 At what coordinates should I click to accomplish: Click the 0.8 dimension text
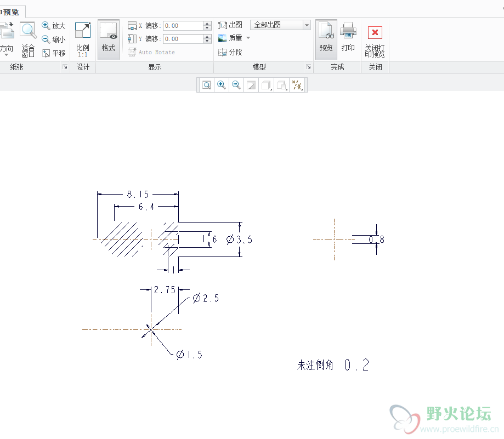(x=376, y=240)
